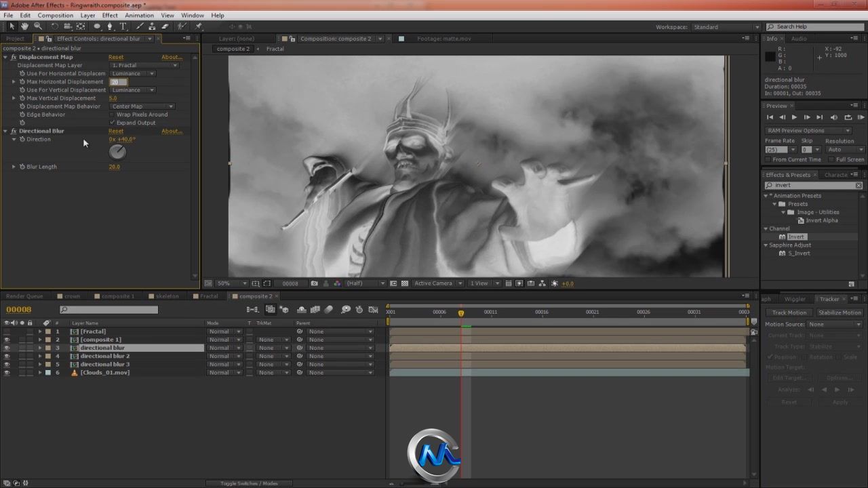Click the Region of Interest icon

pos(393,283)
